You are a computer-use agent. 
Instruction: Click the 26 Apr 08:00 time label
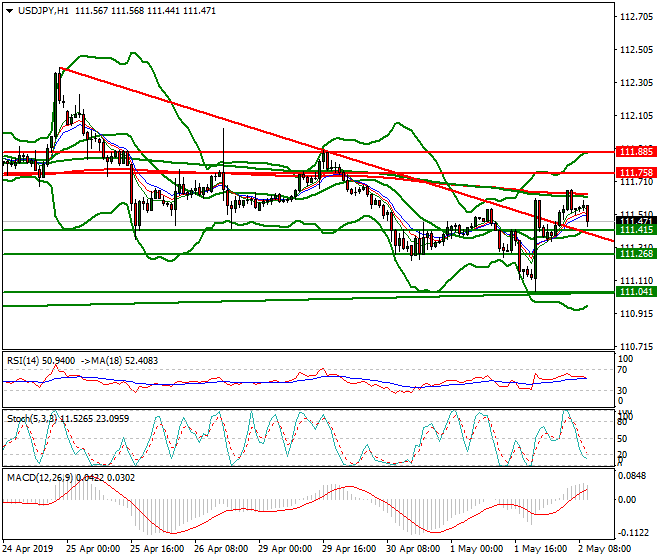click(x=221, y=549)
